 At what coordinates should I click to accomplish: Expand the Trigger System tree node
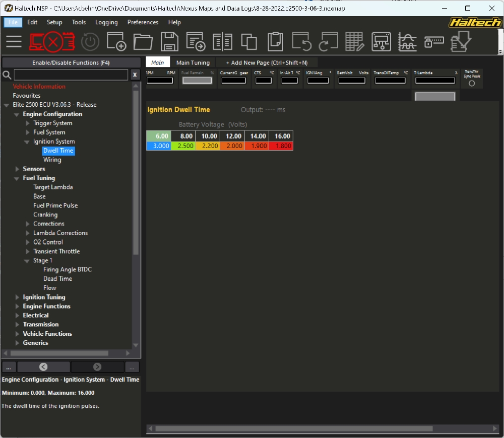coord(28,123)
